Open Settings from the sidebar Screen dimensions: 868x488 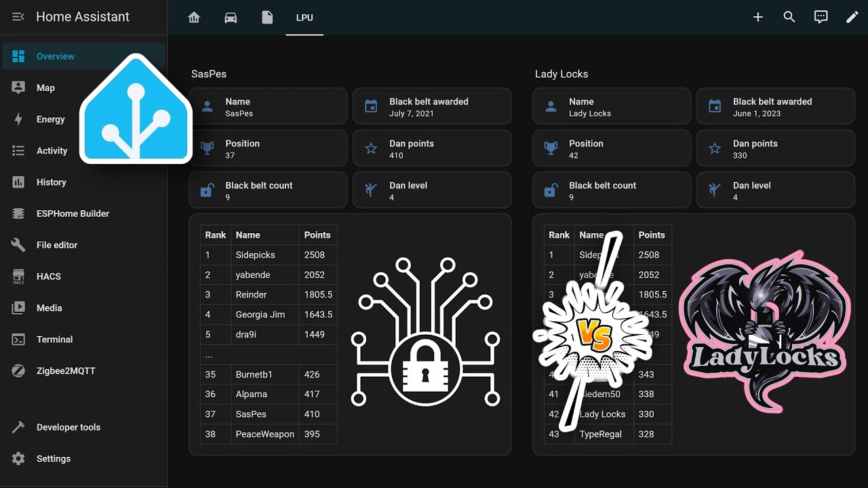(x=83, y=459)
